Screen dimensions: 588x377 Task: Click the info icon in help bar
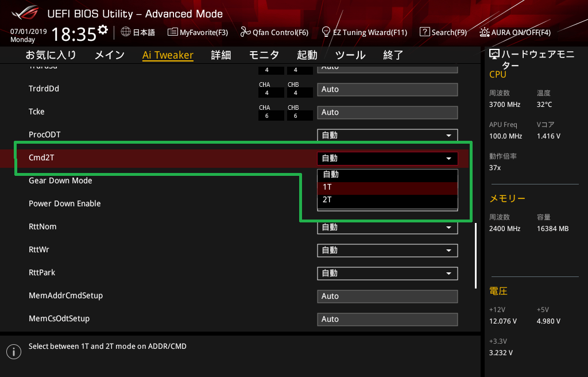click(x=13, y=352)
